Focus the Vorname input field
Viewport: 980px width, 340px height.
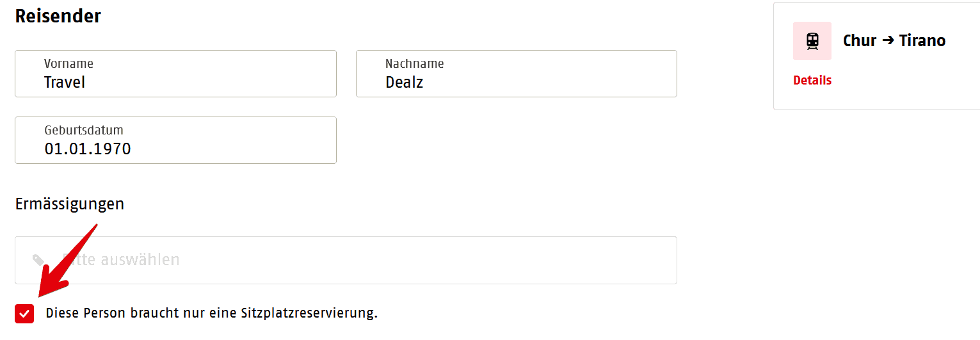tap(175, 74)
